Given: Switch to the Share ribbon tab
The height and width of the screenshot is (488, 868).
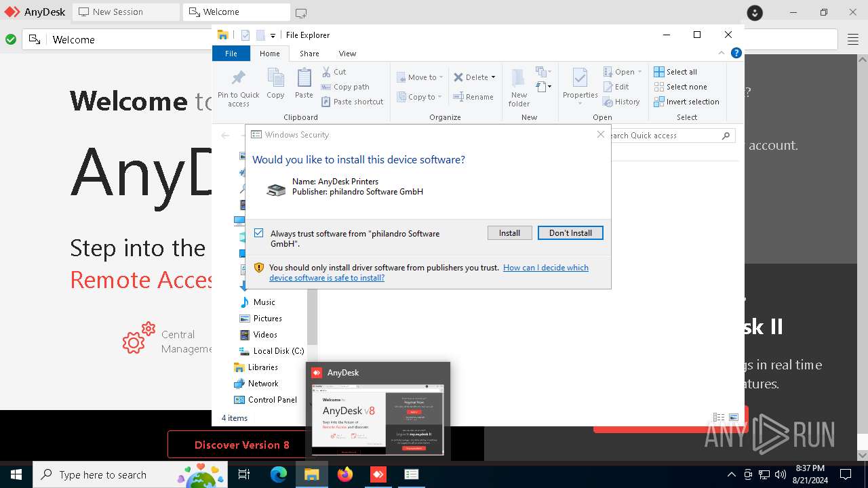Looking at the screenshot, I should tap(309, 53).
